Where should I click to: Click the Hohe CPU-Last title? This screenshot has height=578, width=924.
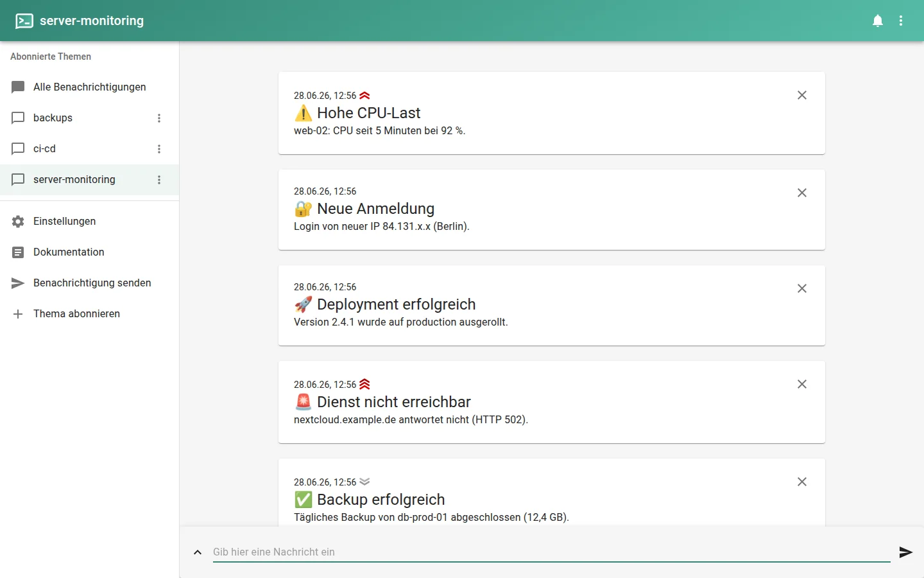click(x=368, y=113)
